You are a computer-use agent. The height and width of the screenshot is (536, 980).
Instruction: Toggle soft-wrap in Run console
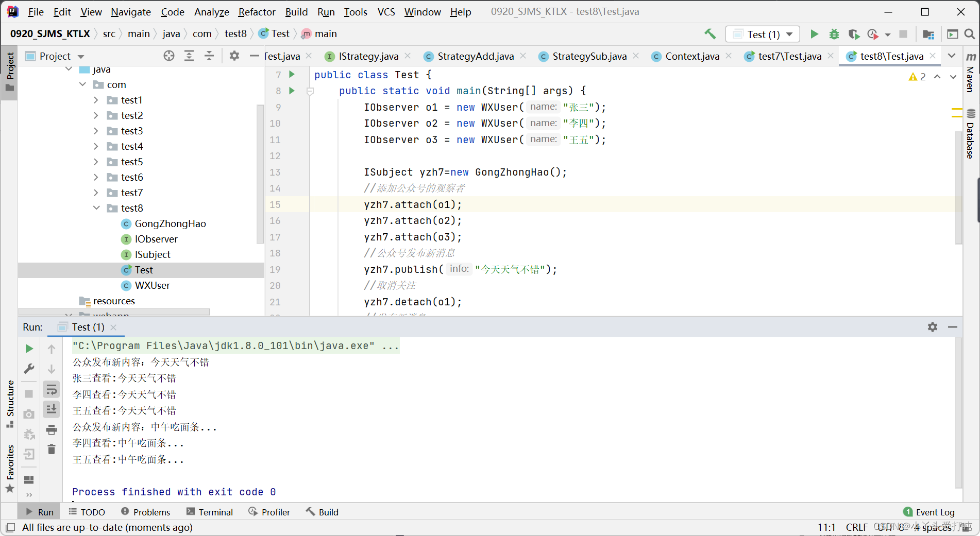pyautogui.click(x=52, y=389)
